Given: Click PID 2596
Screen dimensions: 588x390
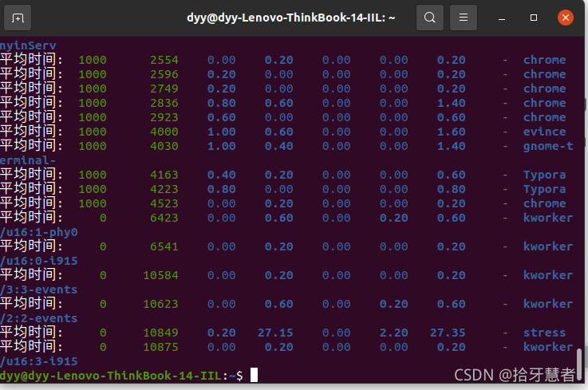Looking at the screenshot, I should tap(164, 74).
